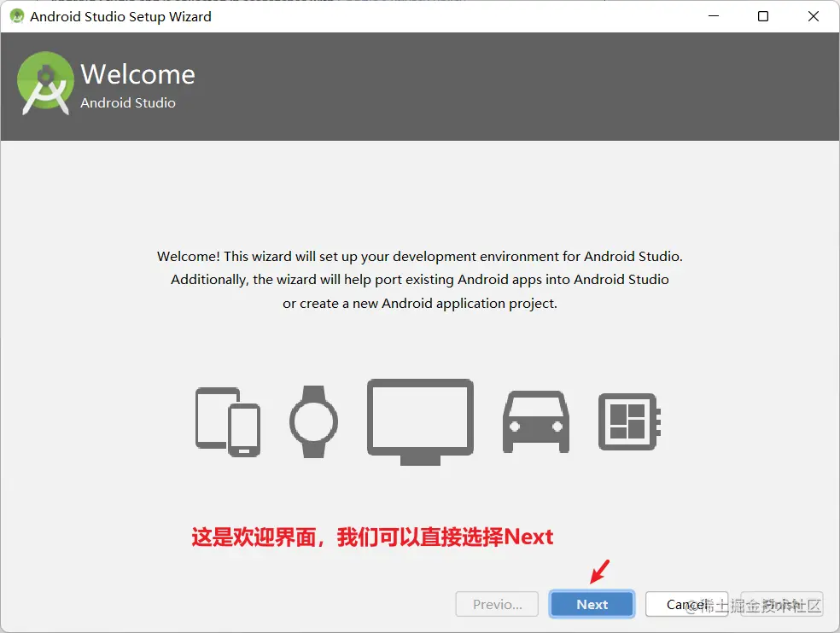This screenshot has height=633, width=840.
Task: Click the Welcome heading text
Action: click(137, 74)
